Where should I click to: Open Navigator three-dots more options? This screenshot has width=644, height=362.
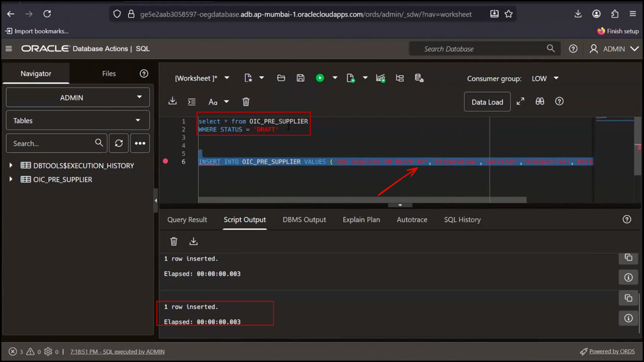coord(140,143)
